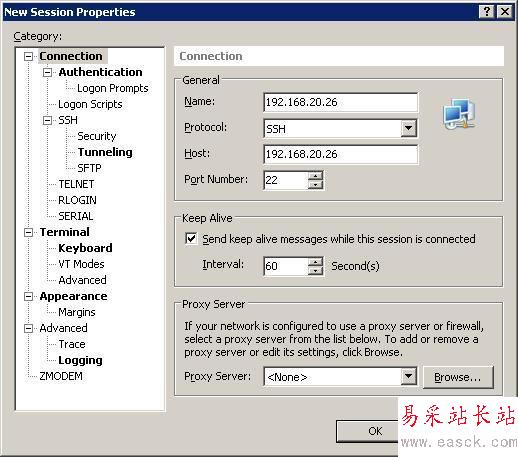This screenshot has width=518, height=457.
Task: Select Logon Prompts tree item
Action: point(113,88)
